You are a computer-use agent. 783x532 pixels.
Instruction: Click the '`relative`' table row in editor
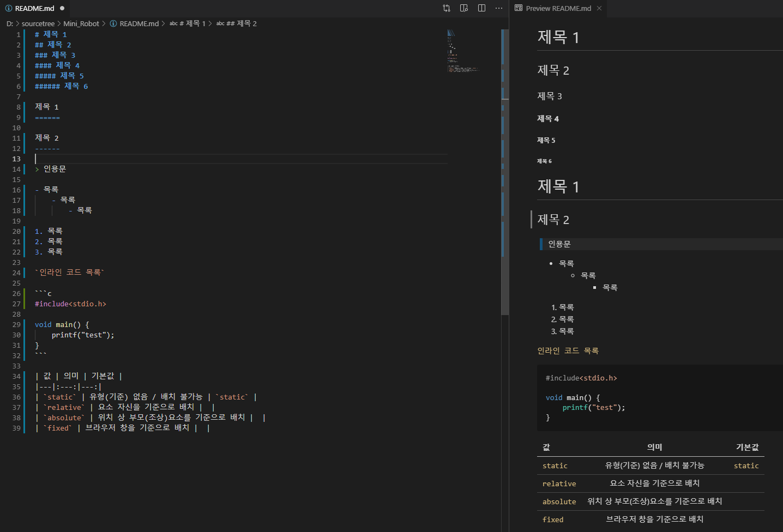[x=125, y=407]
